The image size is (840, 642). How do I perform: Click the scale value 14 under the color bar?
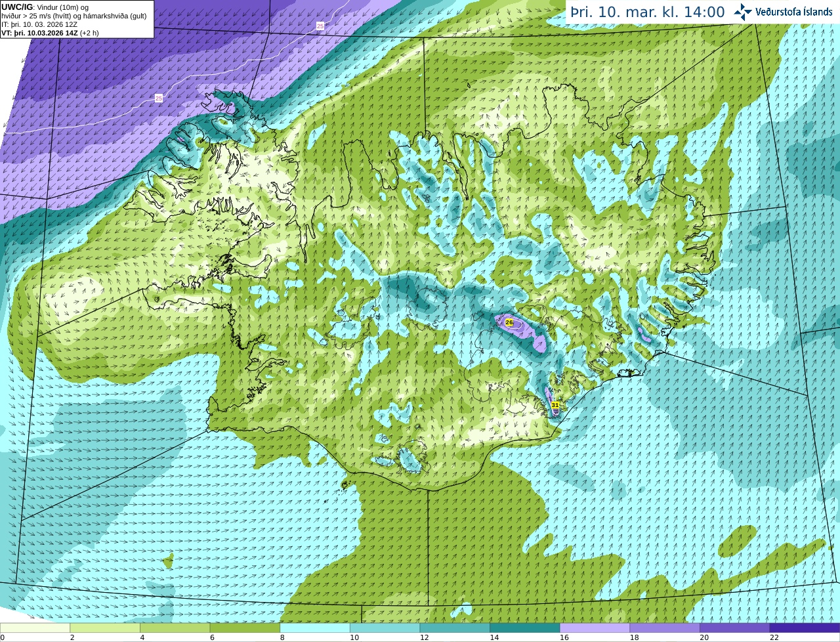coord(494,637)
